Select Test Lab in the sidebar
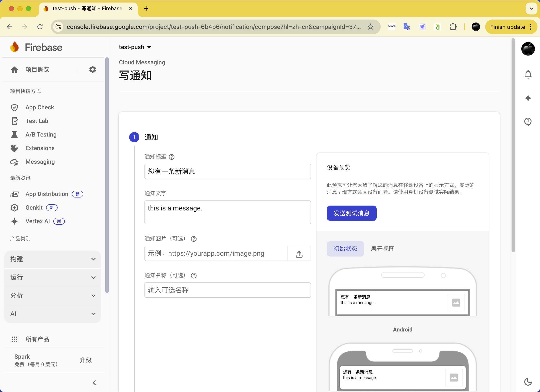 coord(36,121)
